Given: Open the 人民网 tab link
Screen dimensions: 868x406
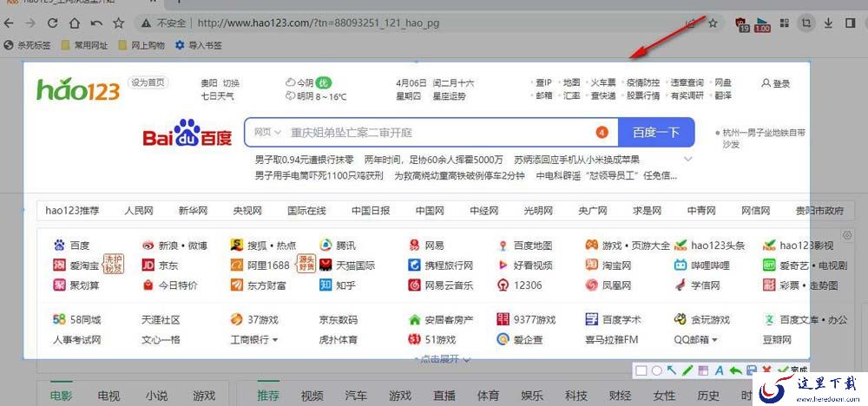Looking at the screenshot, I should (x=138, y=211).
